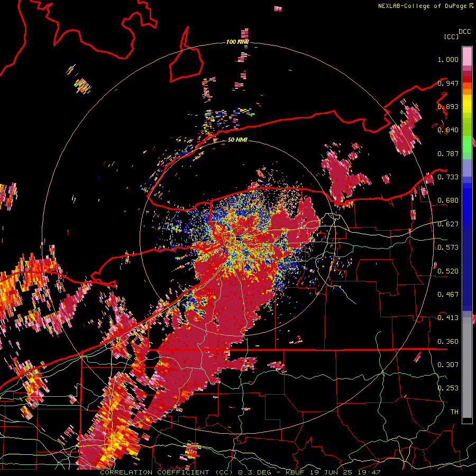The height and width of the screenshot is (476, 476).
Task: Click the DCC [CC] legend title
Action: 457,34
